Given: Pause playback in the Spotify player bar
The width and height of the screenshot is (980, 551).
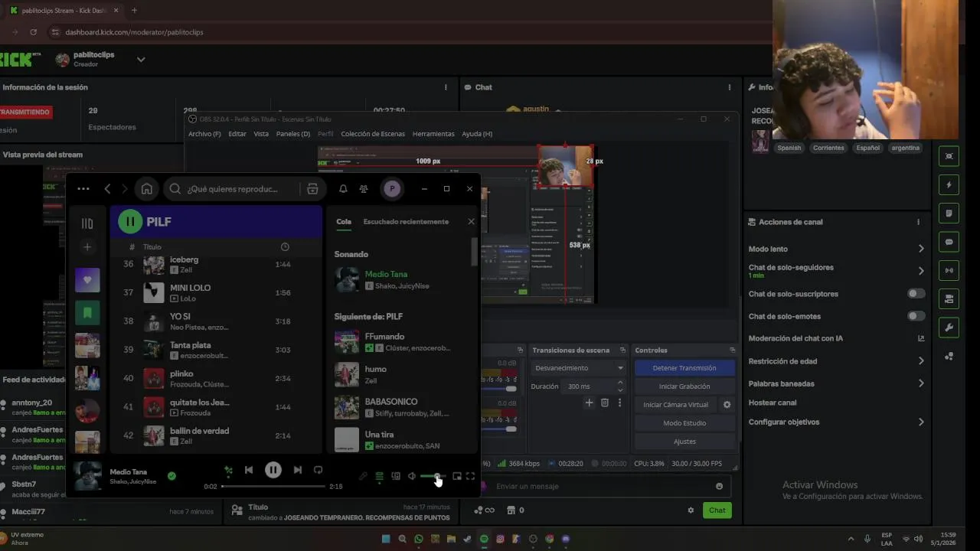Looking at the screenshot, I should coord(273,470).
